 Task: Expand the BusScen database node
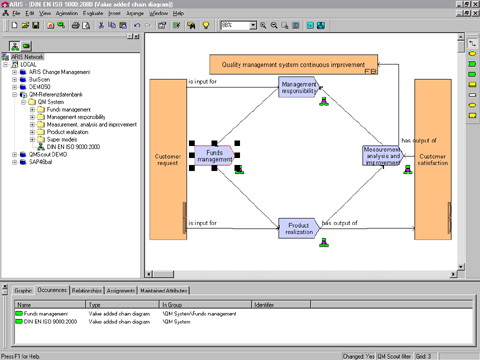pyautogui.click(x=14, y=79)
